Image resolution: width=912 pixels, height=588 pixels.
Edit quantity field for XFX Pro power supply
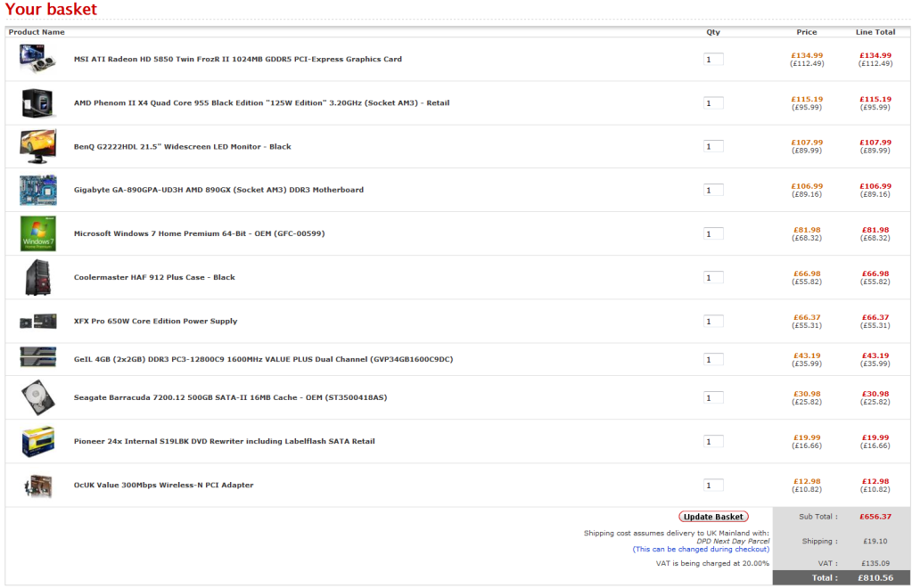(714, 322)
